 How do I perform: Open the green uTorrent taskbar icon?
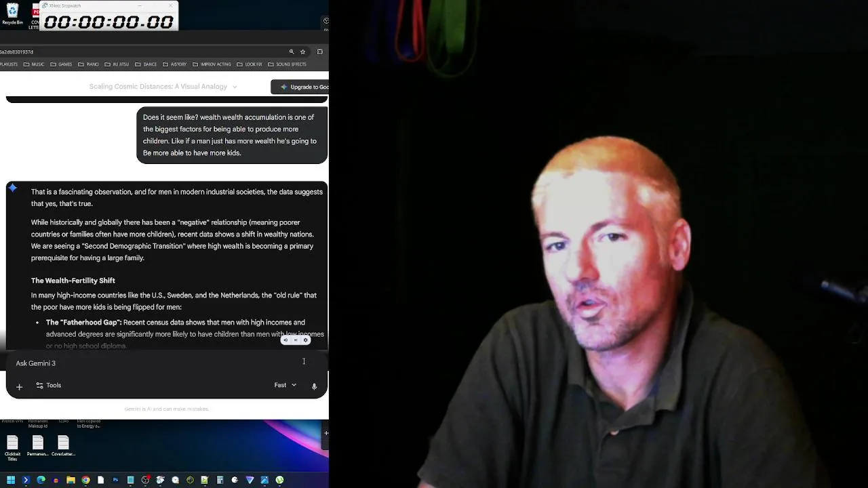tap(279, 480)
